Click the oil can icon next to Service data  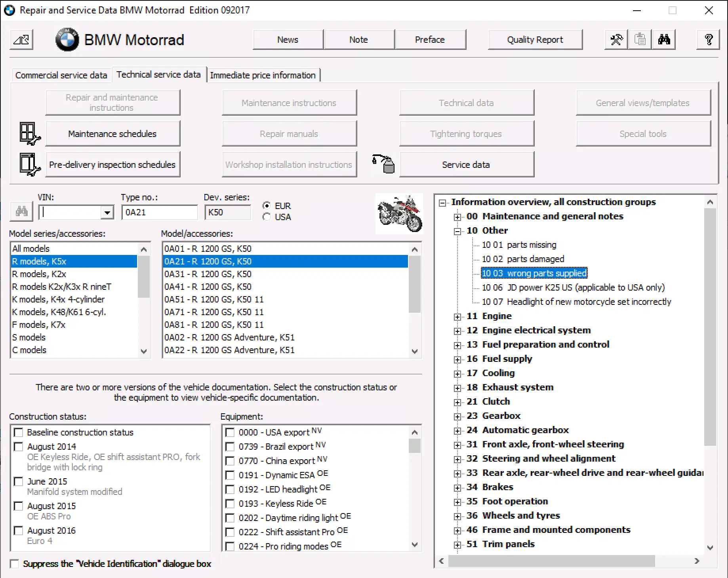(382, 164)
